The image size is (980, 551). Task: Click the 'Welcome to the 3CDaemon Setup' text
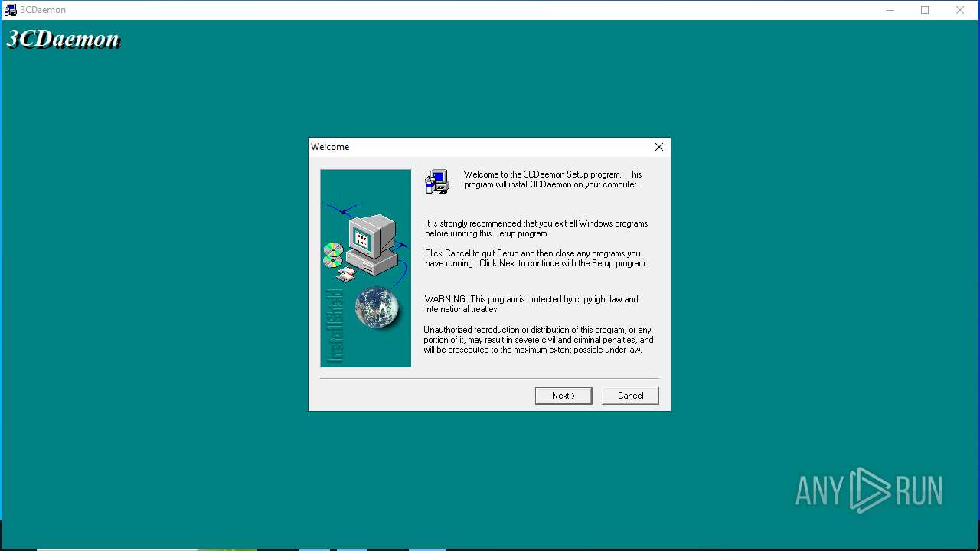pos(553,179)
